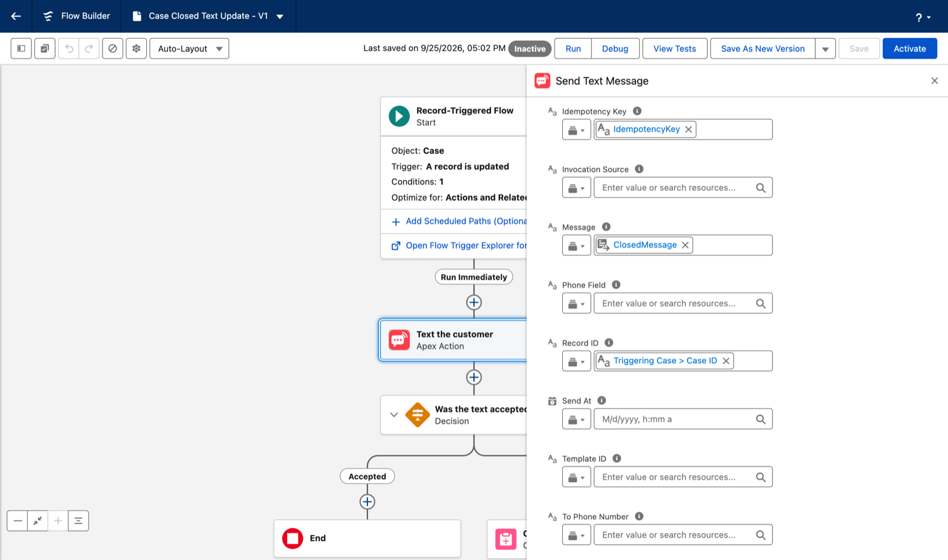Image resolution: width=948 pixels, height=560 pixels.
Task: Open View Tests
Action: (x=675, y=49)
